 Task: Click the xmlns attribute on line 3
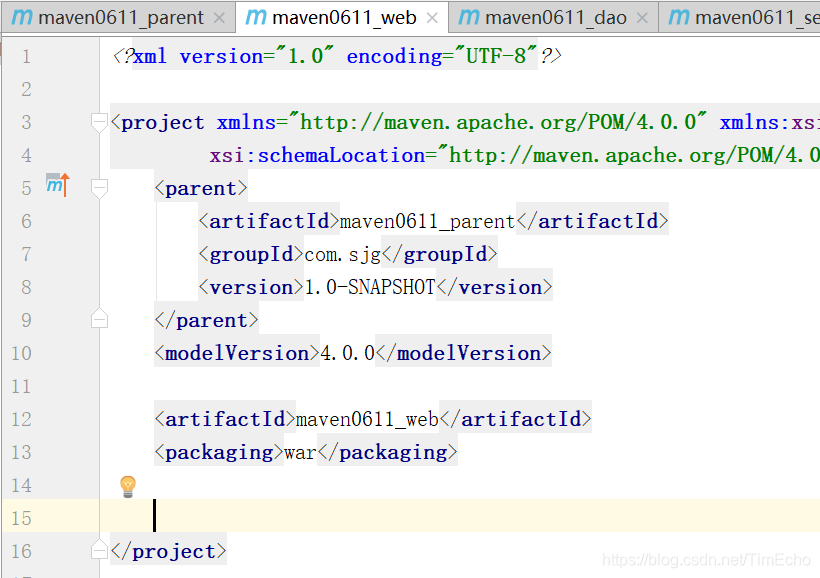246,122
